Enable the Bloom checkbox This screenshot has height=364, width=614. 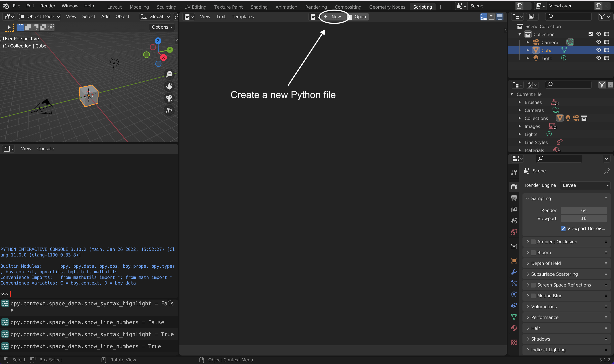533,253
